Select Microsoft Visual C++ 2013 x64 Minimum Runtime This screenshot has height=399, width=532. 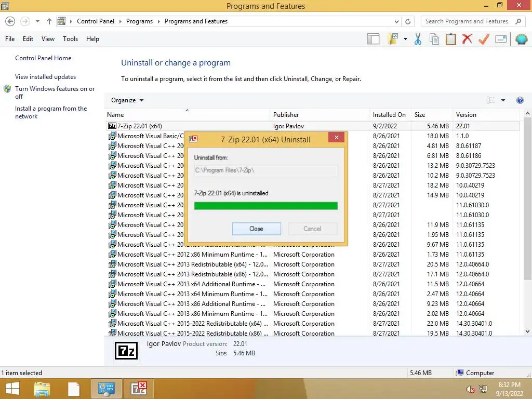[x=312, y=294]
